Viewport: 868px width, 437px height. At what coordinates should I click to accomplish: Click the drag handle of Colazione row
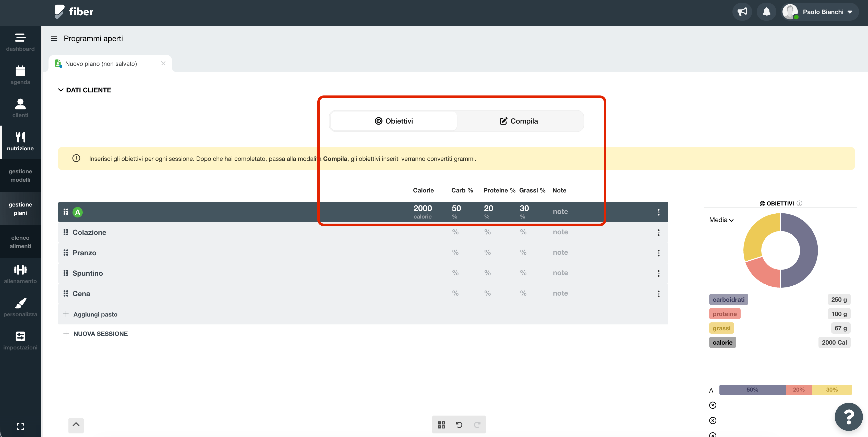click(x=66, y=232)
